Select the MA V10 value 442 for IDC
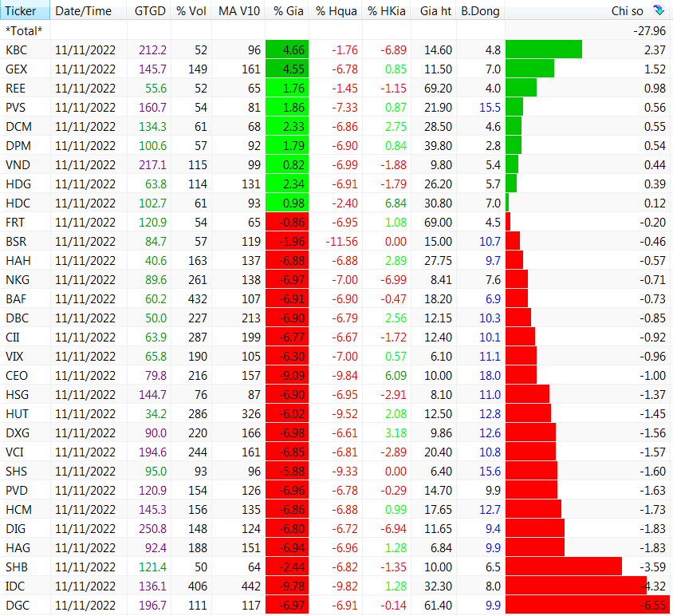673x616 pixels. coord(251,586)
